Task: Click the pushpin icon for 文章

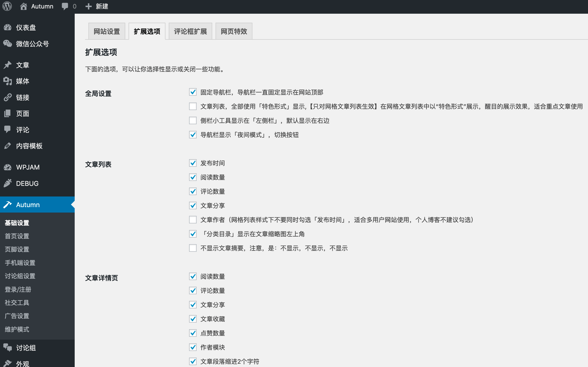Action: pos(8,65)
